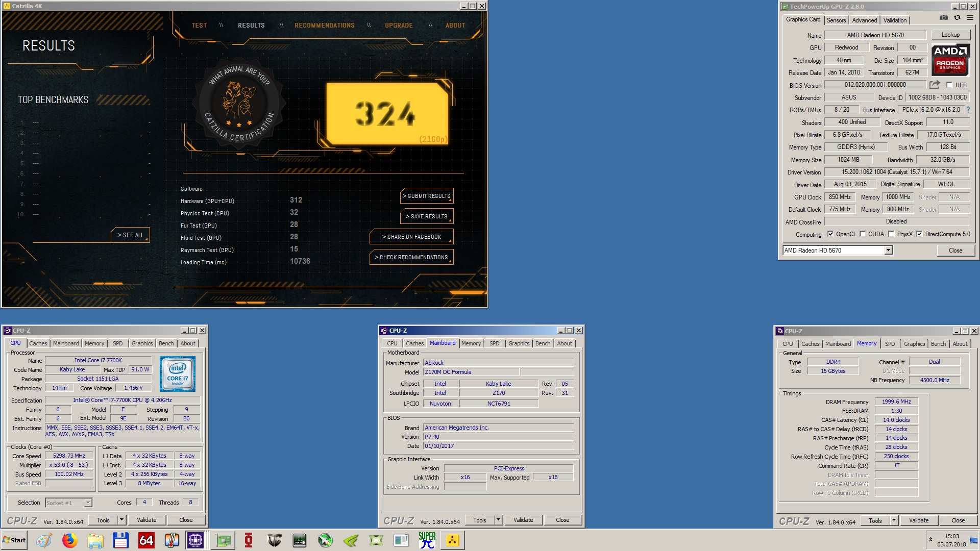The width and height of the screenshot is (980, 551).
Task: Toggle the OpenCL checkbox
Action: pyautogui.click(x=830, y=234)
